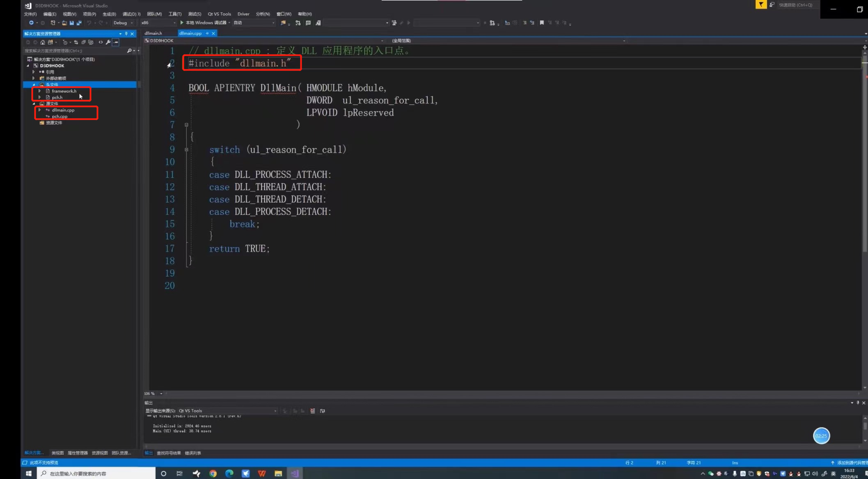Expand the dllmain.cpp tree node
Screen dimensions: 868x479
pos(39,110)
